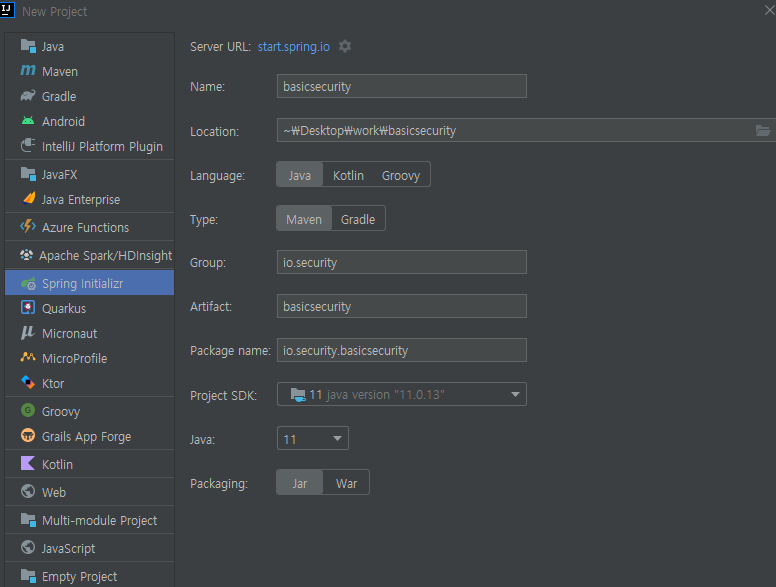Select Android in the list
The height and width of the screenshot is (587, 776).
(x=90, y=121)
